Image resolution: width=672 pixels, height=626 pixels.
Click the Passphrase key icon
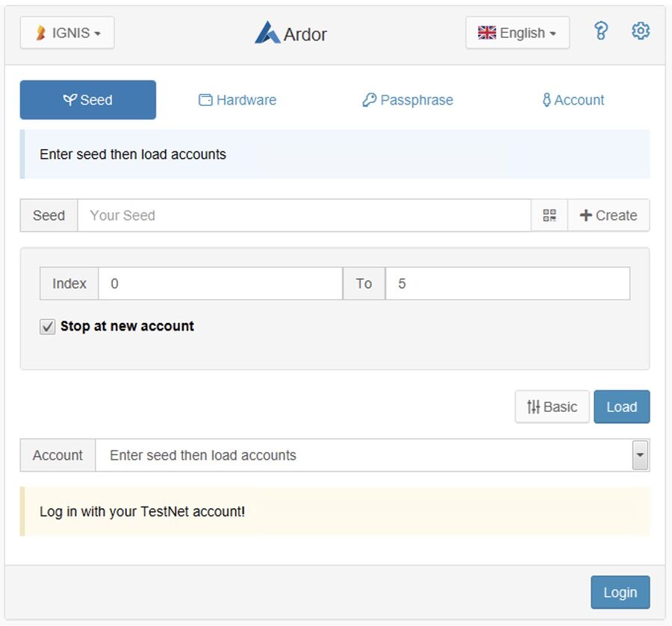[x=369, y=99]
